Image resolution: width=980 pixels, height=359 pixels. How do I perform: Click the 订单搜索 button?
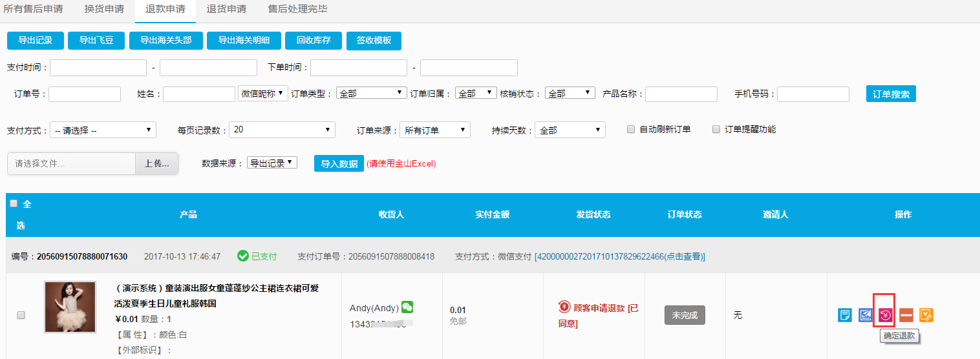point(891,94)
